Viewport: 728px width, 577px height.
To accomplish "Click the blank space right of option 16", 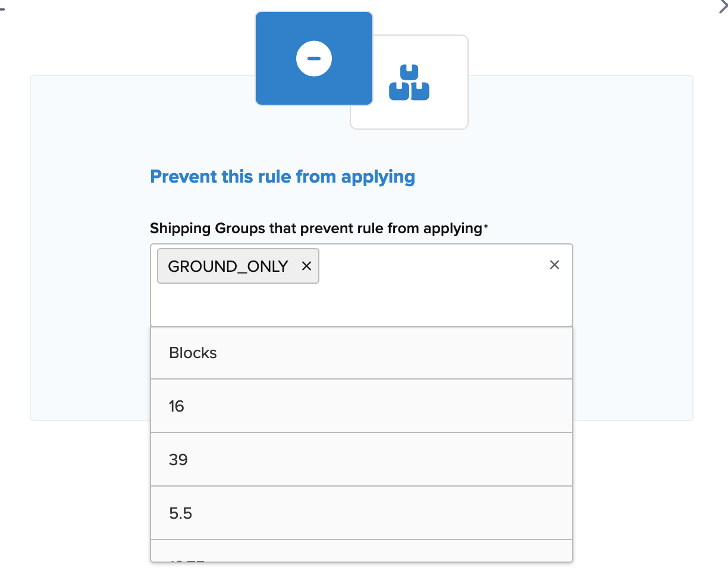I will [x=416, y=406].
